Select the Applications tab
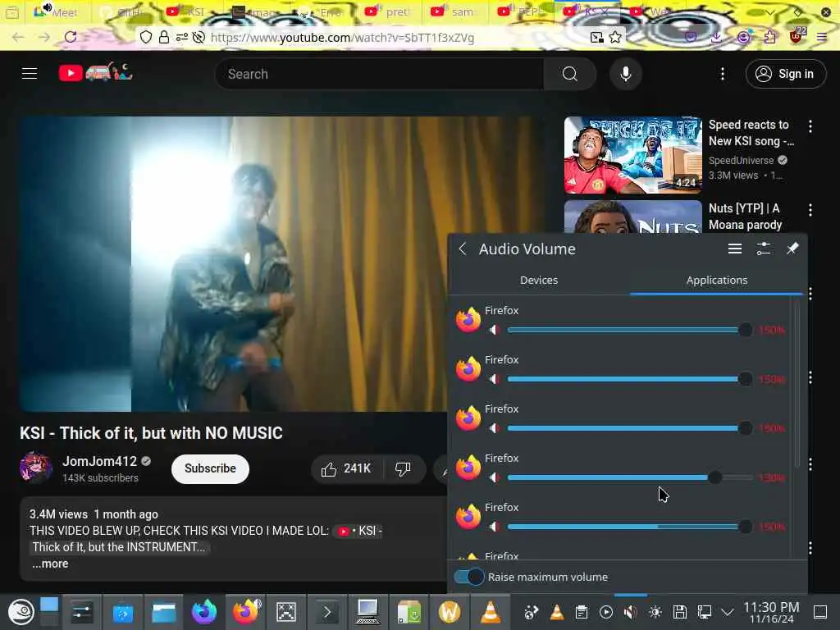Screen dimensions: 840x630 (717, 281)
